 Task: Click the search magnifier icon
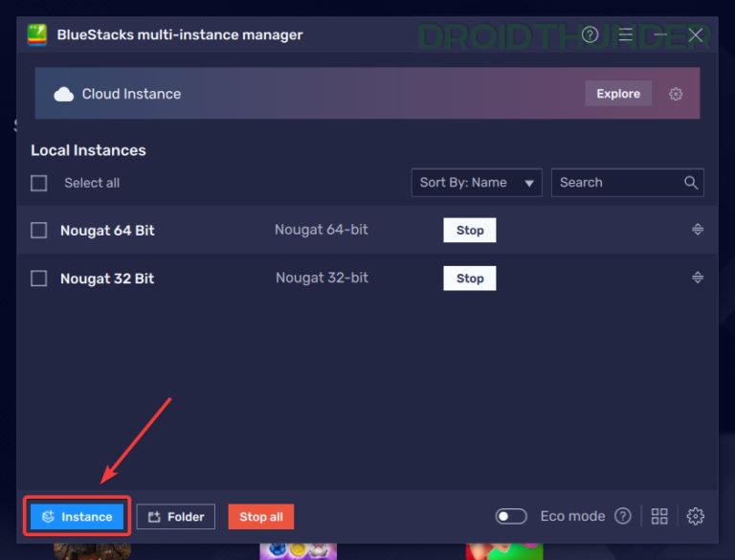pyautogui.click(x=691, y=183)
